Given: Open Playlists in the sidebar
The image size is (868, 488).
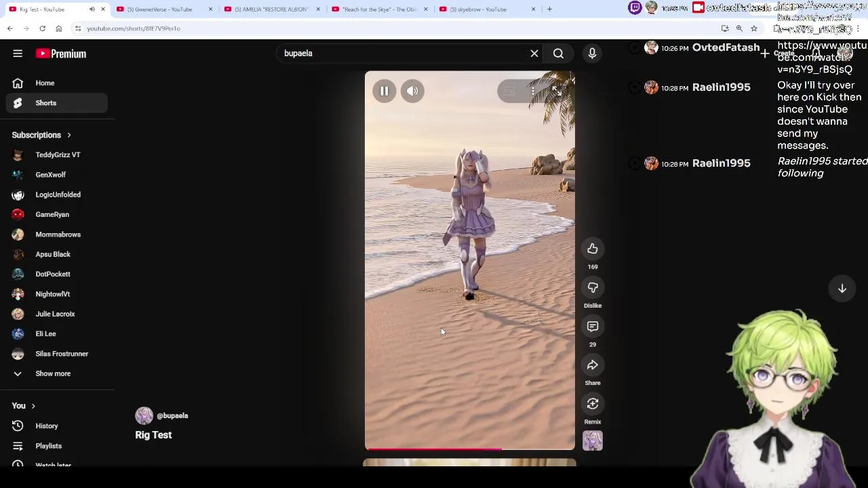Looking at the screenshot, I should click(57, 446).
